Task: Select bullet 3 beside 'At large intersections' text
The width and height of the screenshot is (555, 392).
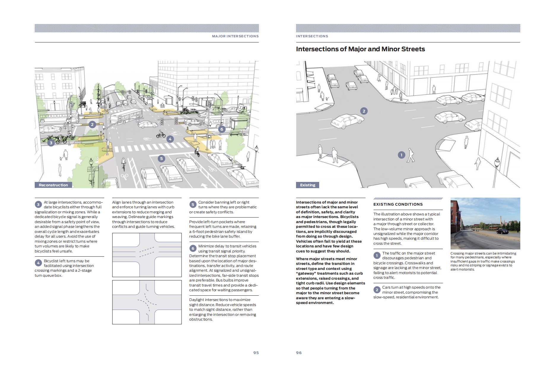Action: [38, 204]
